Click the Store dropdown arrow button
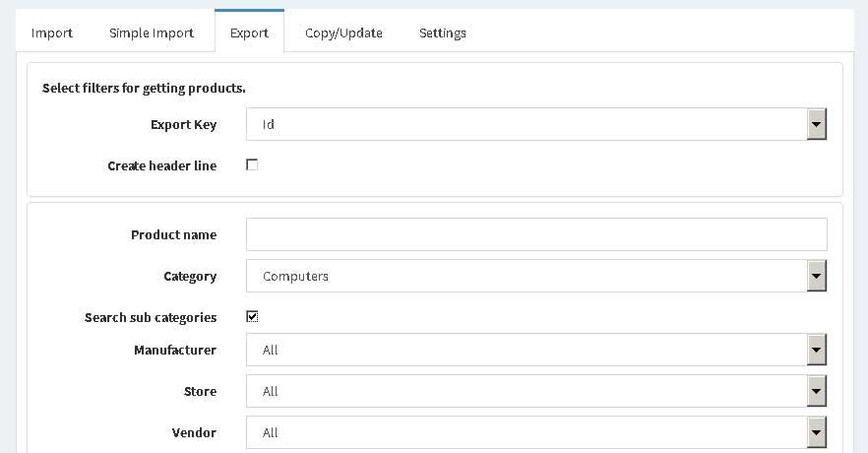868x453 pixels. (816, 391)
